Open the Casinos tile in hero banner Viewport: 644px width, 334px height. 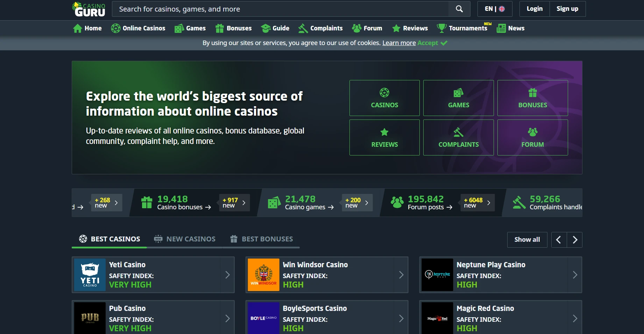coord(384,98)
